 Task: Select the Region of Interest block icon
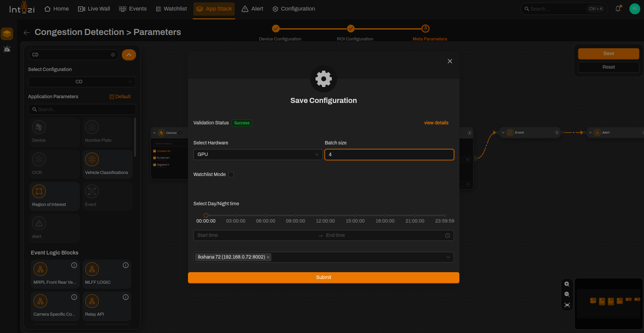[39, 191]
